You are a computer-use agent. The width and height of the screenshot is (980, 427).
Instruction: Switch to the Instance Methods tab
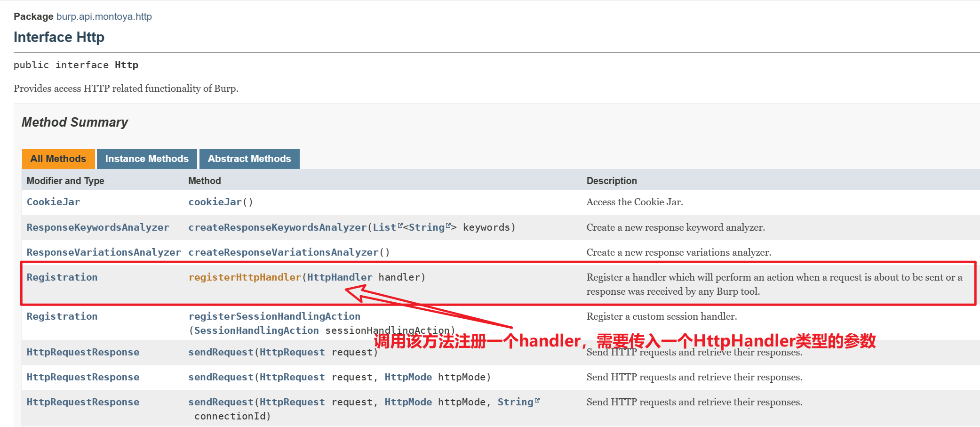[x=147, y=159]
